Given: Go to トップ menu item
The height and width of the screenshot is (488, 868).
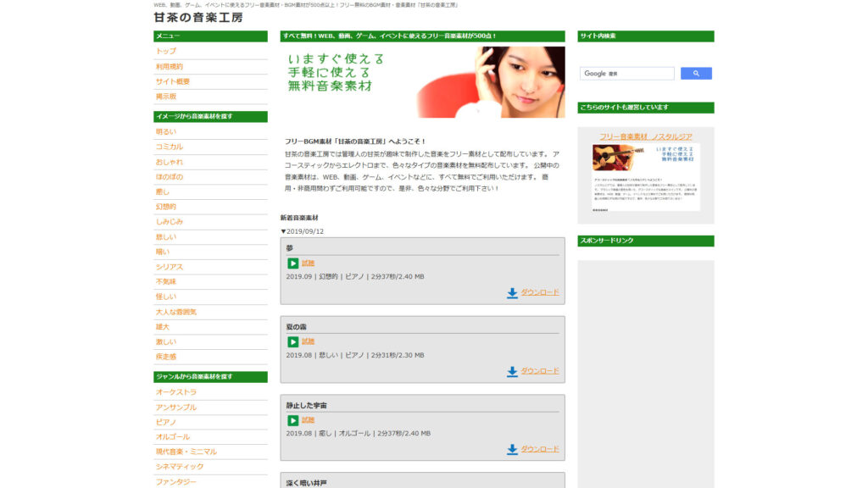Looking at the screenshot, I should 165,51.
